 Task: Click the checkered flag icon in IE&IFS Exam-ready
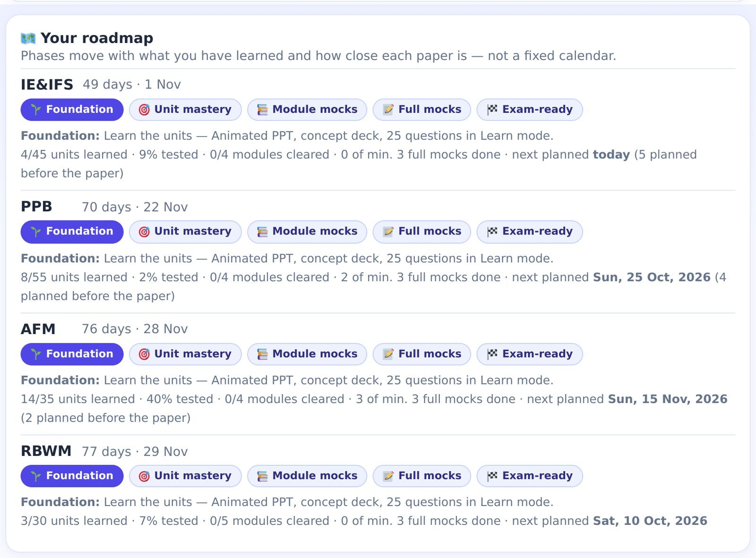(492, 110)
